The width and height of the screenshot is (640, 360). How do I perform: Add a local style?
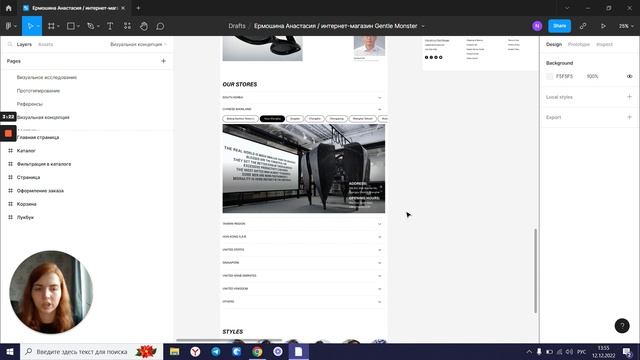tap(629, 97)
